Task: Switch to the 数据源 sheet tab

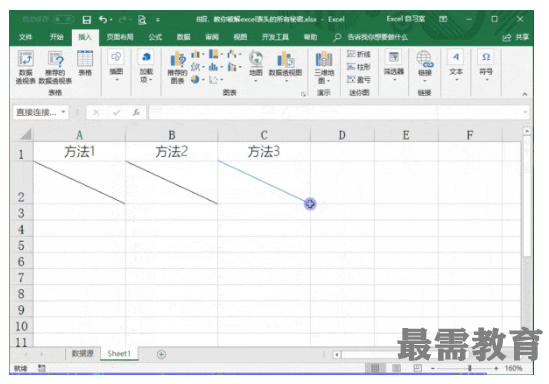Action: click(83, 354)
